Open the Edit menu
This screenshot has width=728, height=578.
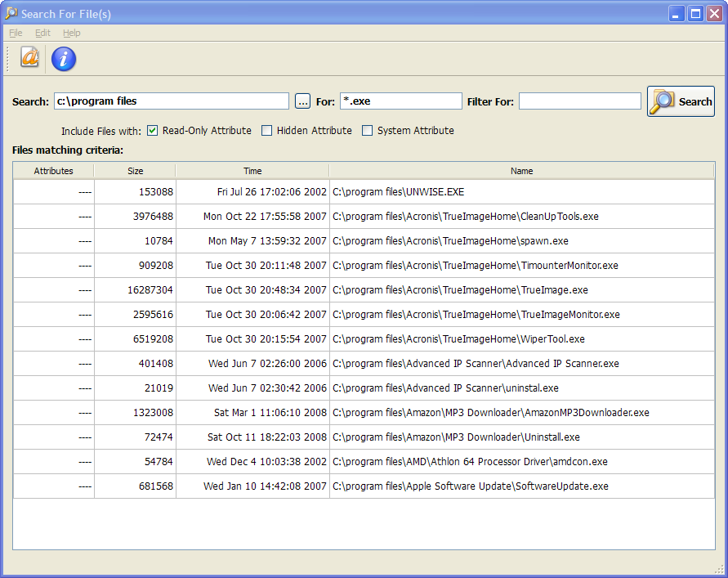click(x=42, y=33)
